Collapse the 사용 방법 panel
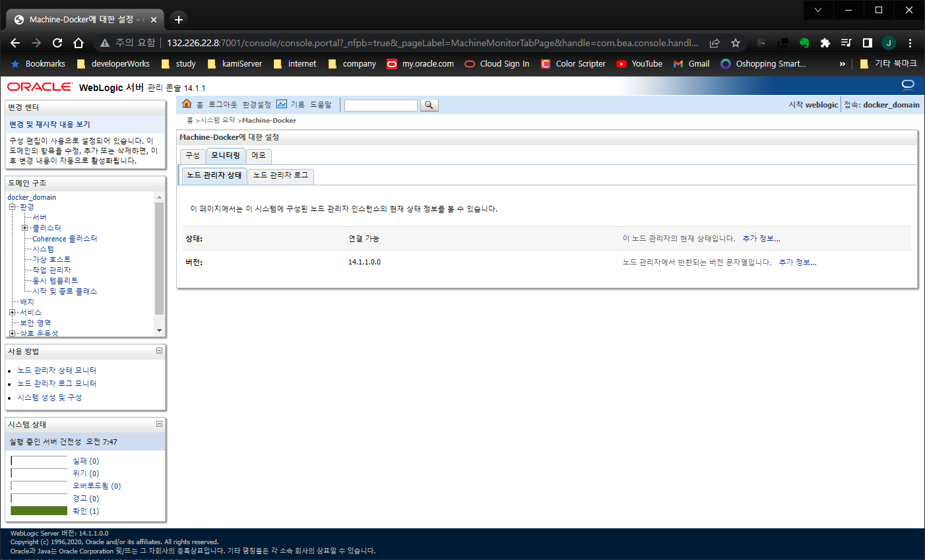 159,351
